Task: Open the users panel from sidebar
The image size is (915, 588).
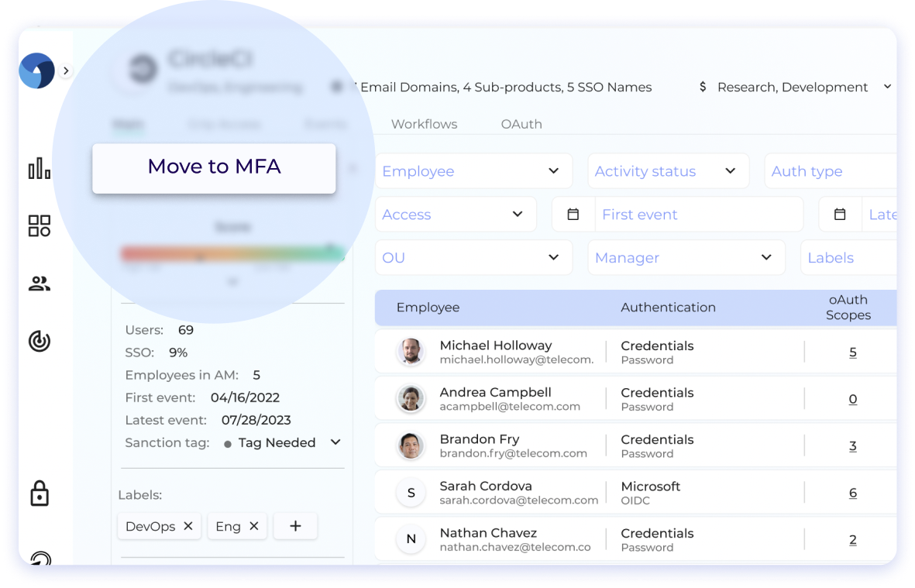Action: tap(39, 284)
